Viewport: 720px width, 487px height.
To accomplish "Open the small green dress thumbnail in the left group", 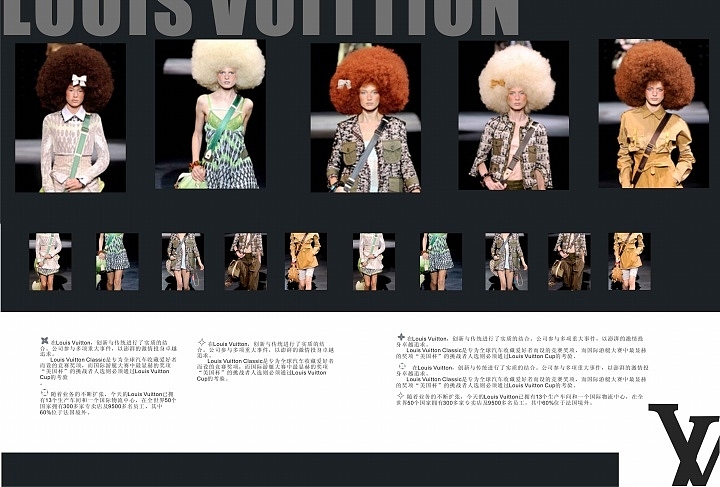I will (117, 262).
